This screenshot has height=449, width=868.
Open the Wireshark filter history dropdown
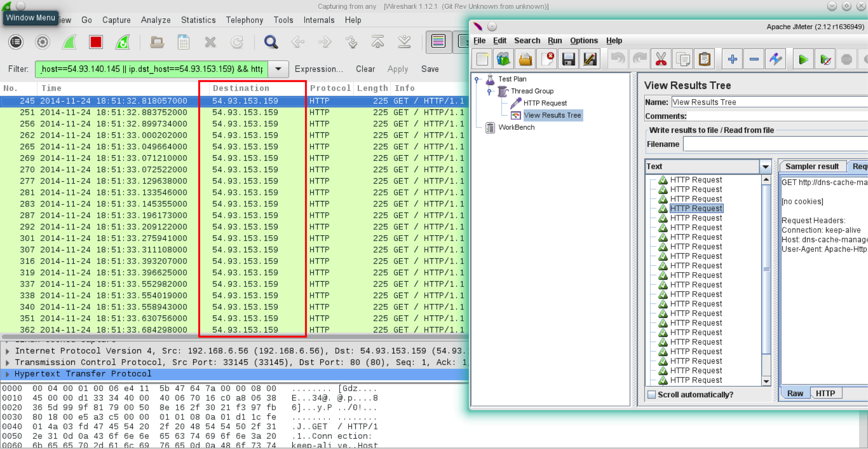[278, 69]
